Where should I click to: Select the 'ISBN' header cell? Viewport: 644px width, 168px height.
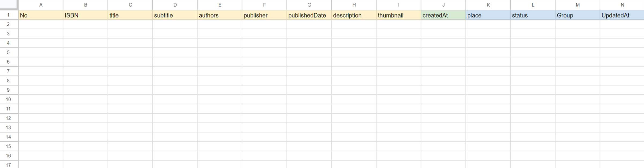[85, 15]
